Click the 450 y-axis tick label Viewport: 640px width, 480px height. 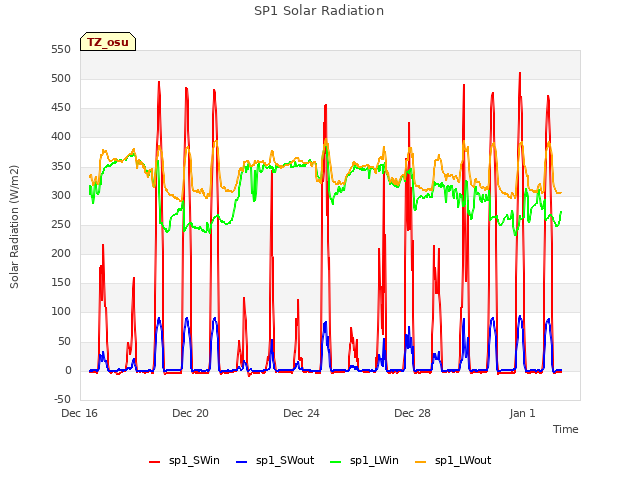[x=61, y=108]
